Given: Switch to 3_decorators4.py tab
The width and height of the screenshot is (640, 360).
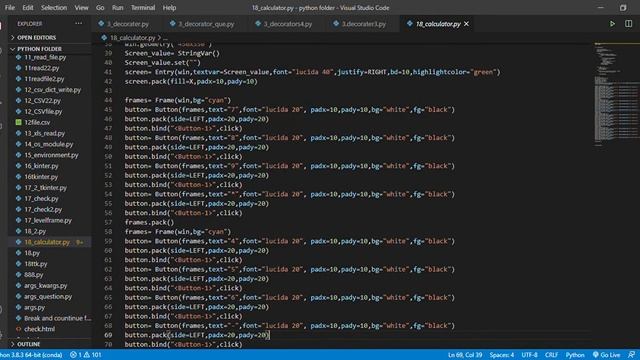Looking at the screenshot, I should click(x=287, y=24).
